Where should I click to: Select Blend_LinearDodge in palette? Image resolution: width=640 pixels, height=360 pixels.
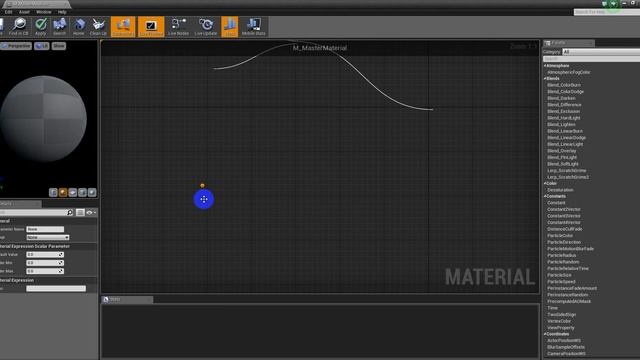(x=567, y=138)
